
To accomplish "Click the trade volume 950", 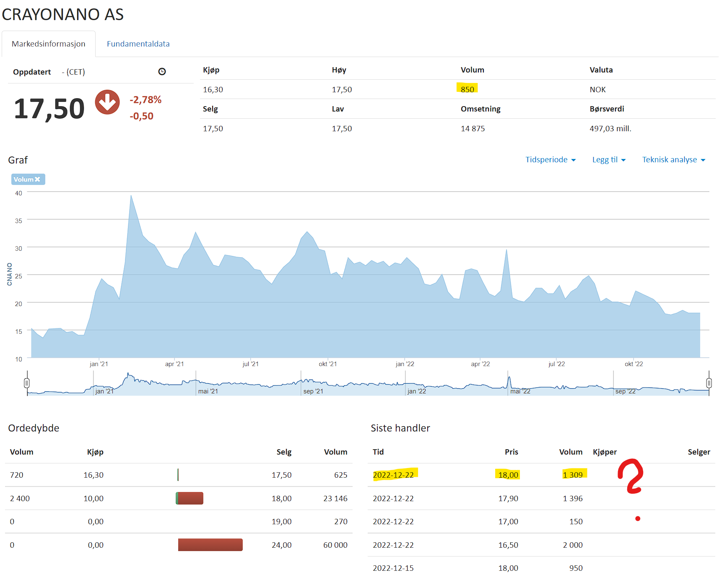I will (x=576, y=568).
